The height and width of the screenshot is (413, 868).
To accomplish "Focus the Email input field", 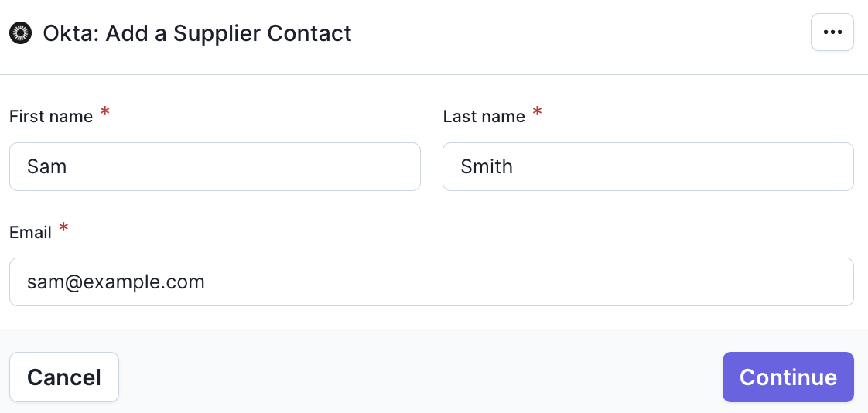I will [x=431, y=282].
